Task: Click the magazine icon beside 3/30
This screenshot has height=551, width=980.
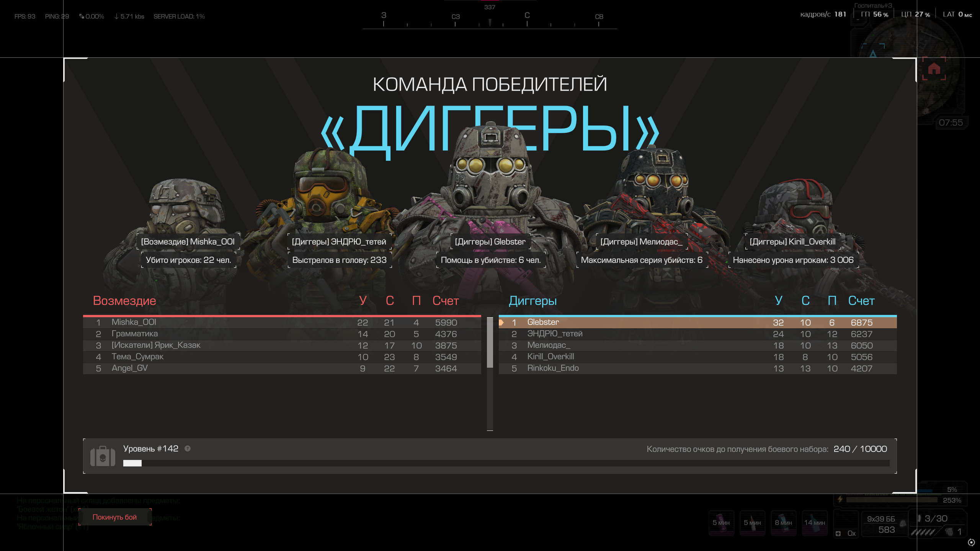Action: click(919, 518)
